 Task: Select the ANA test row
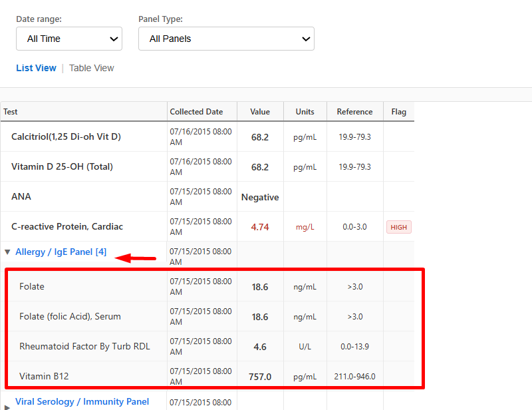[x=21, y=196]
